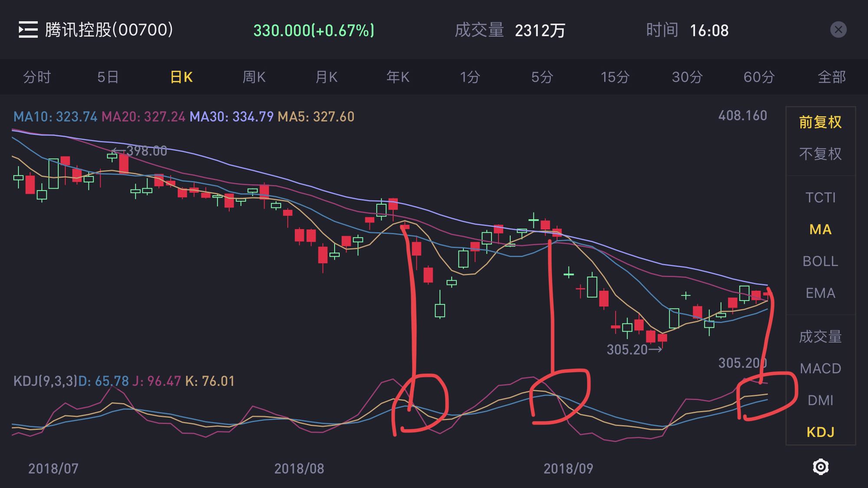The image size is (868, 488).
Task: Tap the 408.160 top axis value
Action: pyautogui.click(x=743, y=115)
